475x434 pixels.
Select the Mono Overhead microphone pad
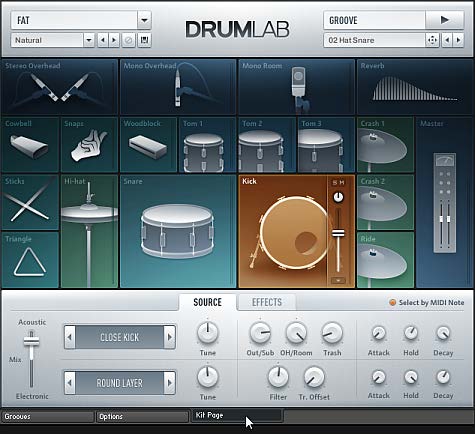coord(178,87)
